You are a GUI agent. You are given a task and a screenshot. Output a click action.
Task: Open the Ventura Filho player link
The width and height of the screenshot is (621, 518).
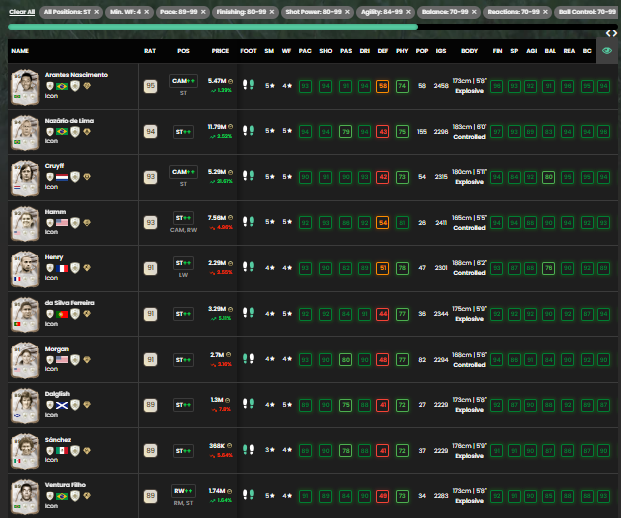click(x=65, y=485)
